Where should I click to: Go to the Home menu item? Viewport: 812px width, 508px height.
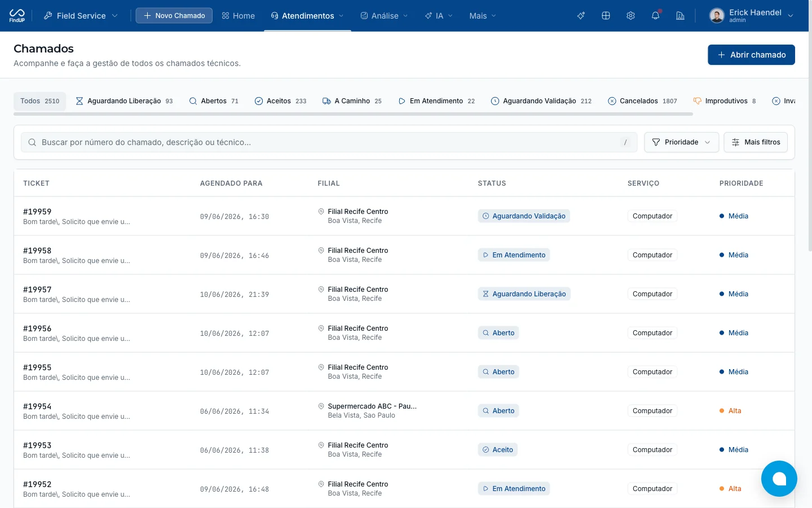tap(239, 16)
